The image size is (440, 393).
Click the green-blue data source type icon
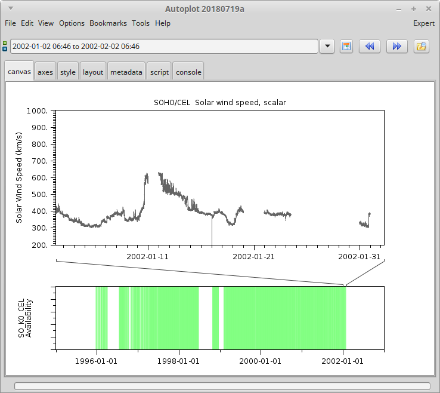point(5,46)
